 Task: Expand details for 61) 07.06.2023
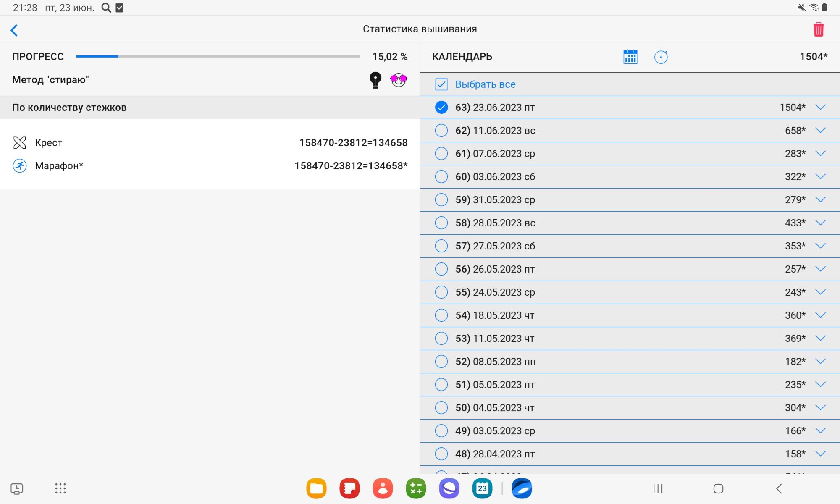click(x=820, y=153)
